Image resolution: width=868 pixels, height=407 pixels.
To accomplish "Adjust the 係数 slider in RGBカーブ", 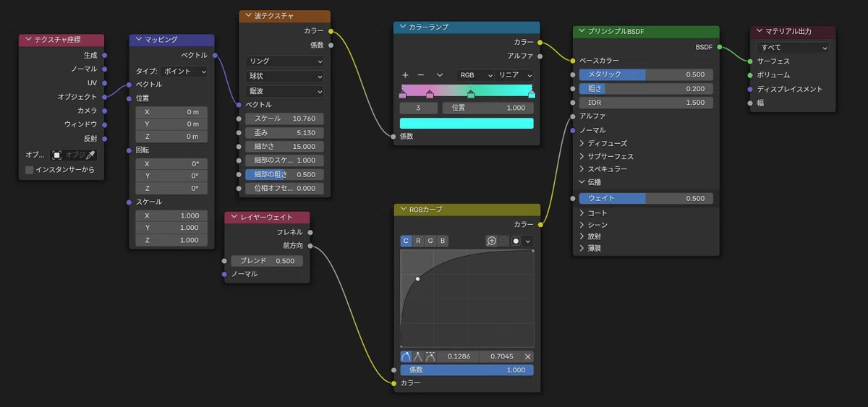I will tap(467, 370).
